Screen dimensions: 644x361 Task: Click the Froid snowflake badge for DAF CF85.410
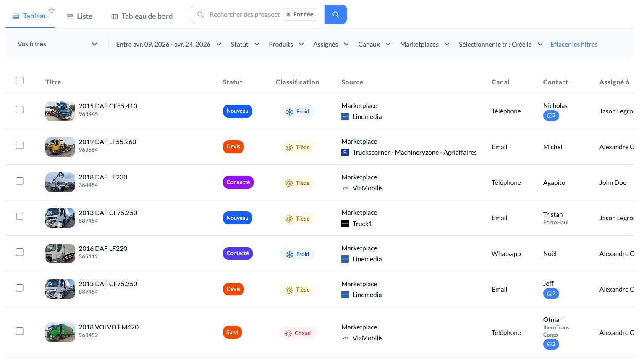point(297,112)
